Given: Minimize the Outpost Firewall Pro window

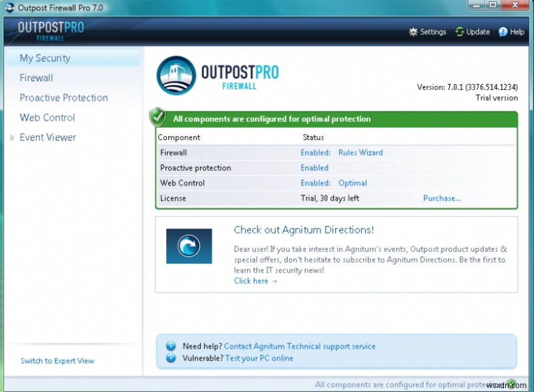Looking at the screenshot, I should (476, 5).
